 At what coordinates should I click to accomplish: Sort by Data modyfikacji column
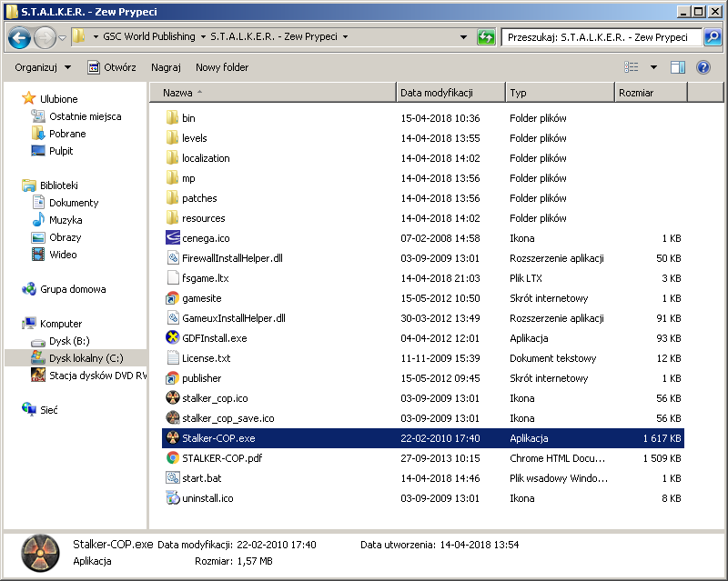(x=450, y=93)
